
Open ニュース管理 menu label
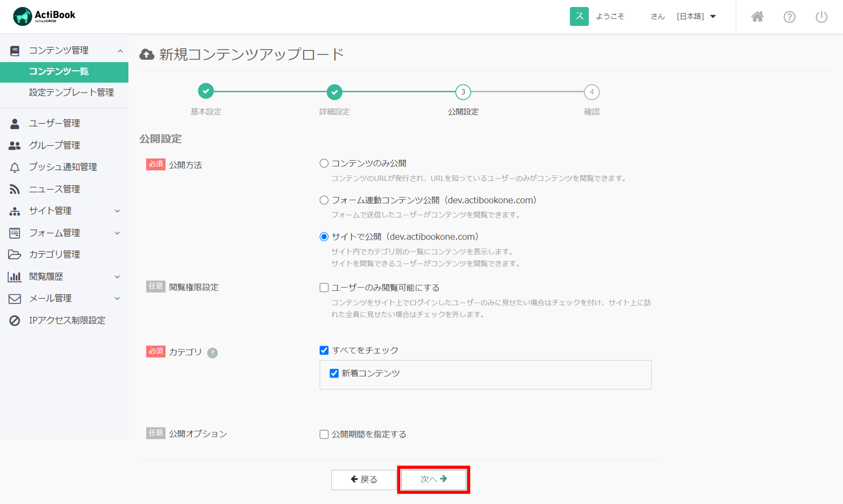pyautogui.click(x=54, y=189)
